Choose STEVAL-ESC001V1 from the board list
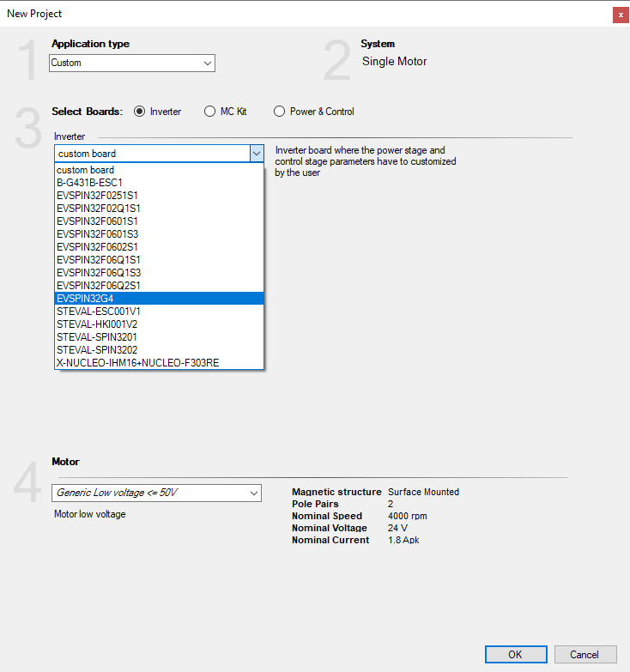 pyautogui.click(x=159, y=312)
